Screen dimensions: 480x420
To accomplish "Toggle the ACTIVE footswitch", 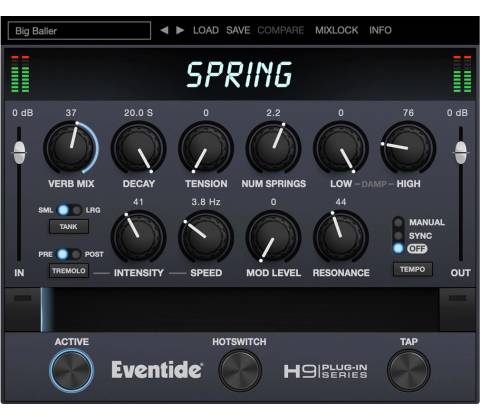I will coord(71,371).
